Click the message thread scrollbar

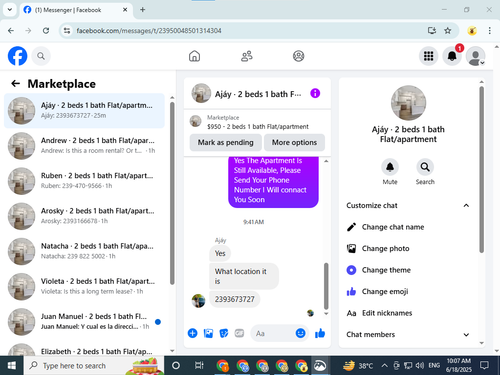tap(326, 286)
